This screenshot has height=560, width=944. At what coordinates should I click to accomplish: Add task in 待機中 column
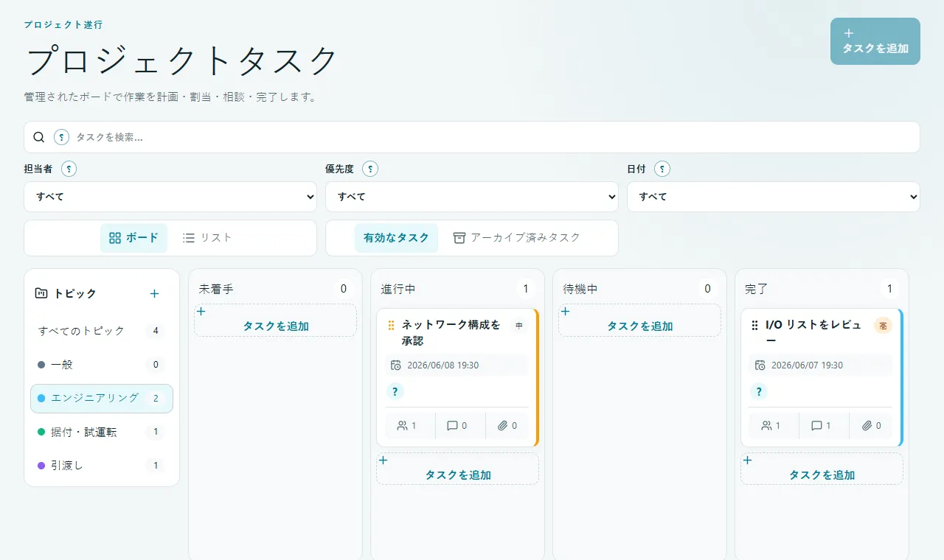click(x=640, y=321)
